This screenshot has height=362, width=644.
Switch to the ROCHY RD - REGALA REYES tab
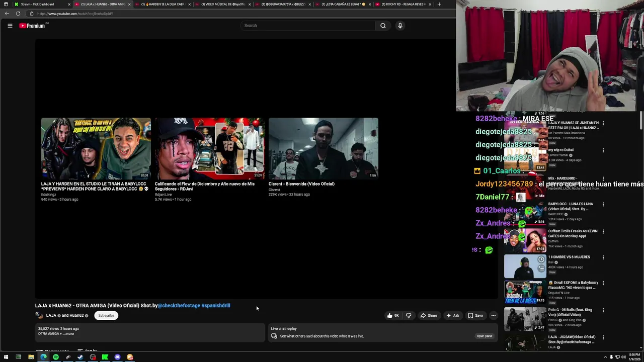404,4
